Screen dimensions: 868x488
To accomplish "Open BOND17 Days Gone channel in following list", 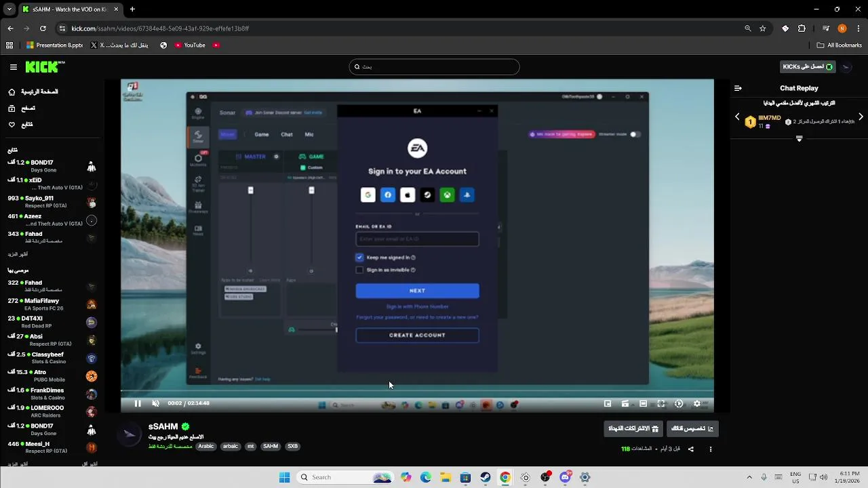I will coord(52,166).
